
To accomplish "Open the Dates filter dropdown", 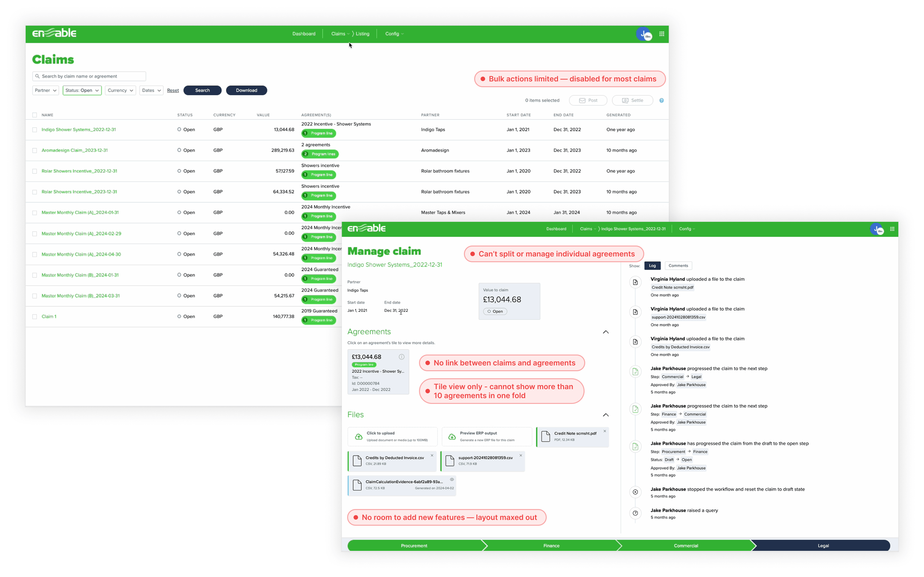I will click(151, 90).
